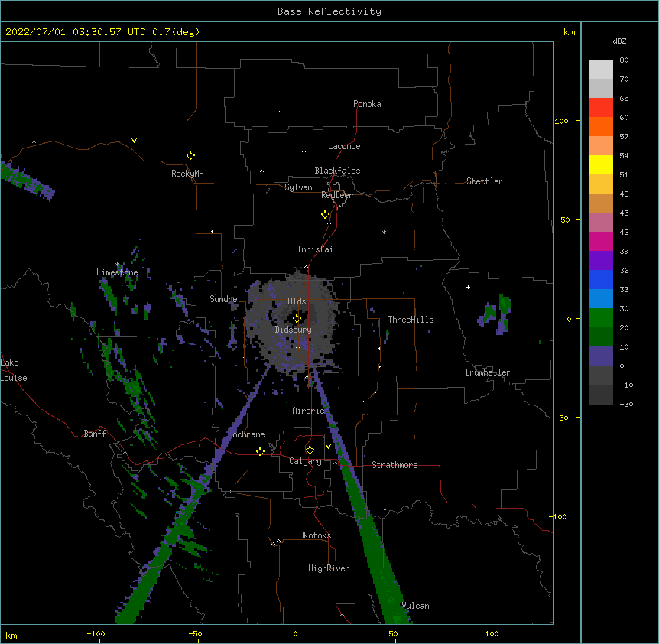Click the RockyMH label

187,174
